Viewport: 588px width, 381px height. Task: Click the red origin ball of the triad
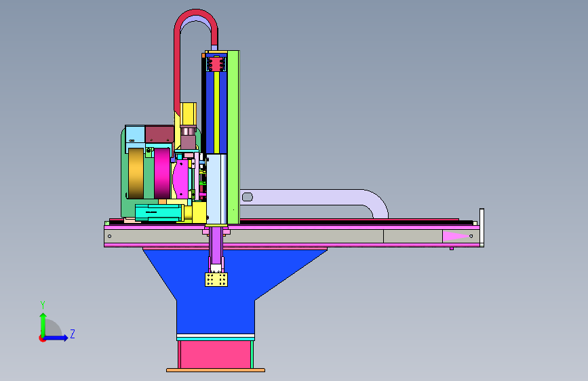tap(42, 338)
